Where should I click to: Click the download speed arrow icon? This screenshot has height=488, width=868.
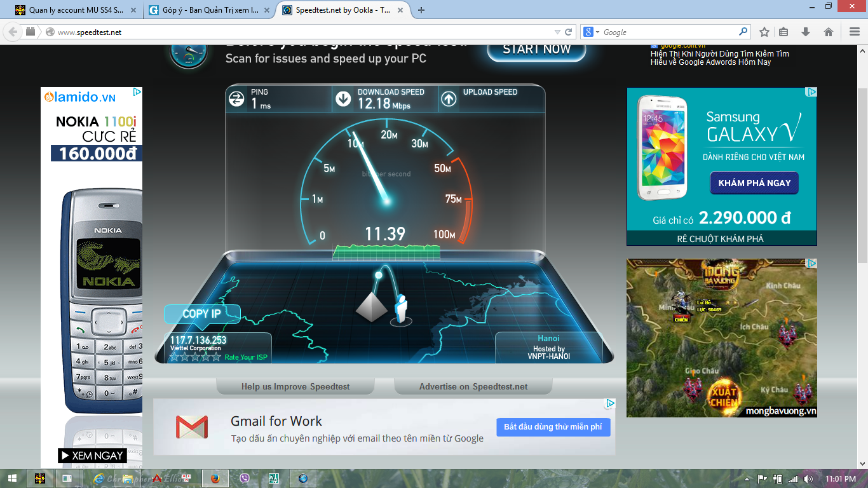point(343,98)
